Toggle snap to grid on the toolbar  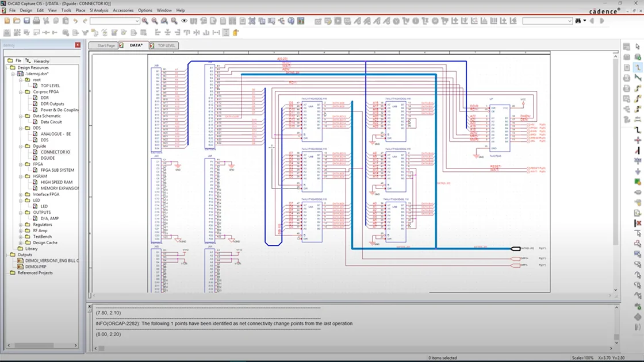[x=251, y=22]
